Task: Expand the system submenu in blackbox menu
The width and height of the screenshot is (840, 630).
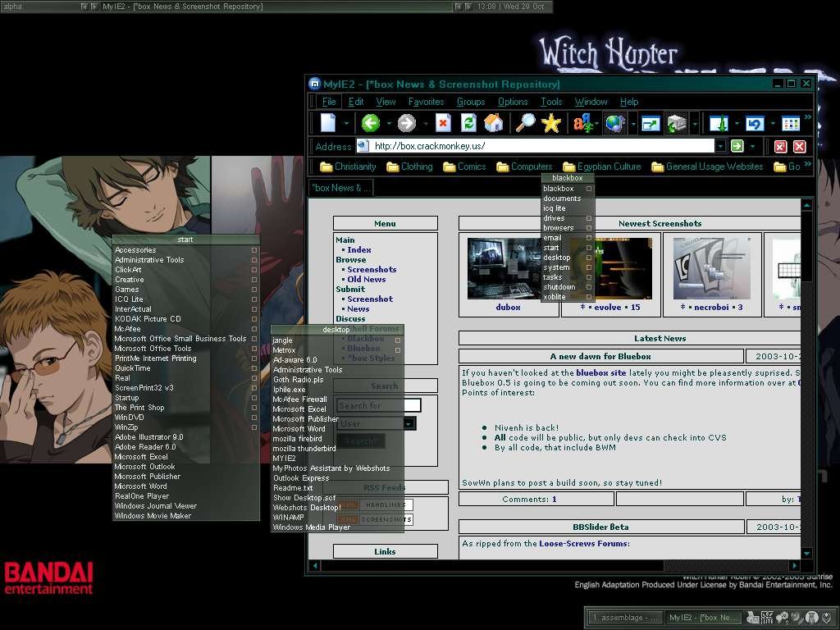Action: 589,267
